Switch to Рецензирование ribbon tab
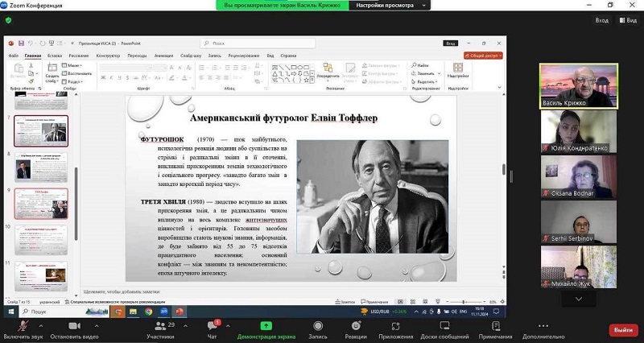Screen dimensions: 644x343 244,56
